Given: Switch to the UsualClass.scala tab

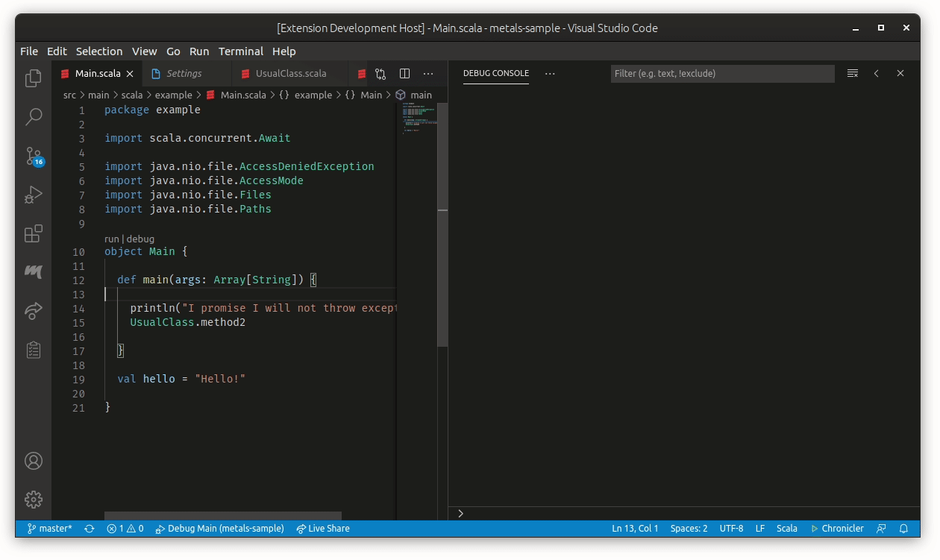Looking at the screenshot, I should (x=289, y=73).
